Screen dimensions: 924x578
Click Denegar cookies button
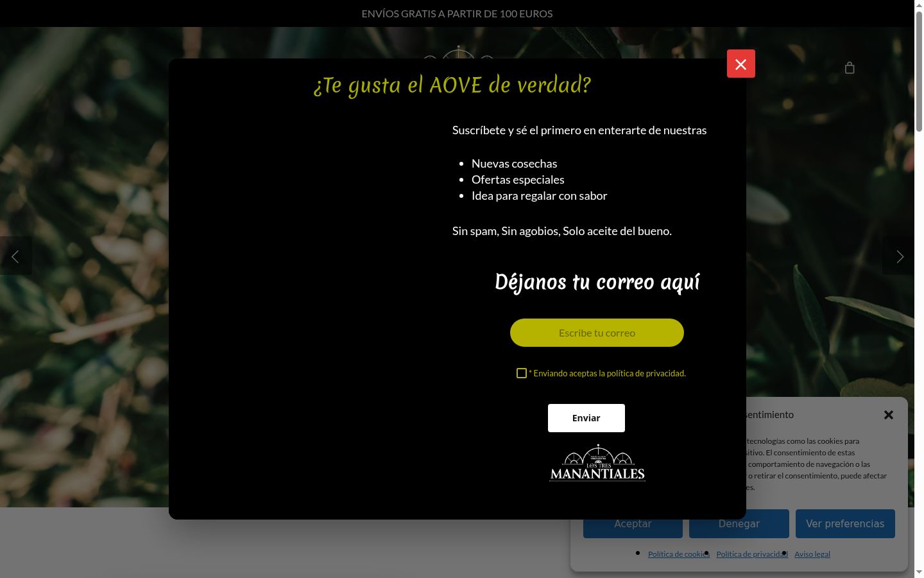point(739,523)
